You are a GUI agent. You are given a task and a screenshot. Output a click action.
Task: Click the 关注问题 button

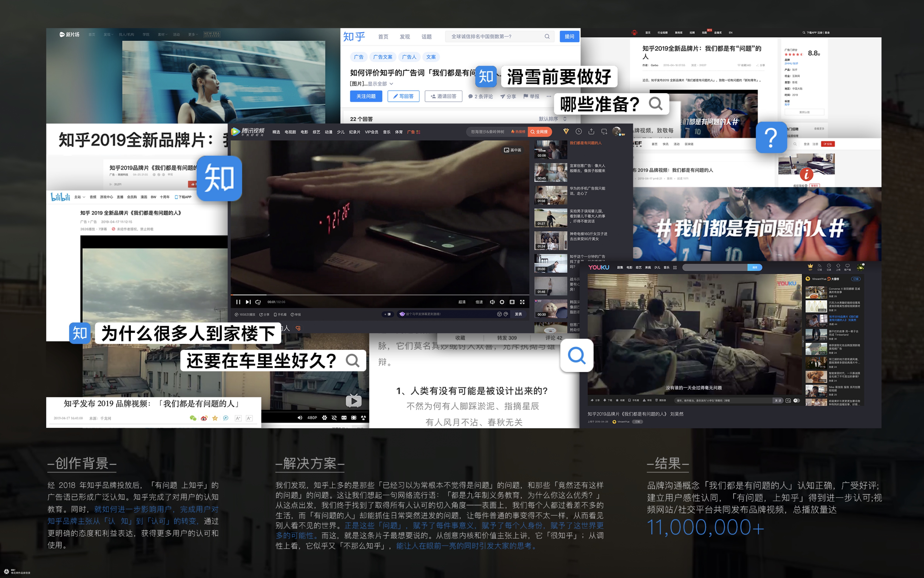[366, 96]
